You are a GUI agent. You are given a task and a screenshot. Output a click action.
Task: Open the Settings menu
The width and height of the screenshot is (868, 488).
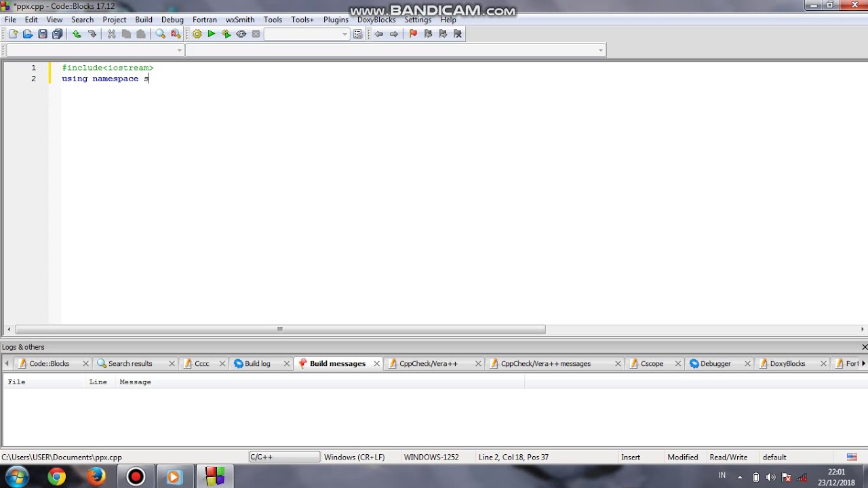click(x=418, y=20)
